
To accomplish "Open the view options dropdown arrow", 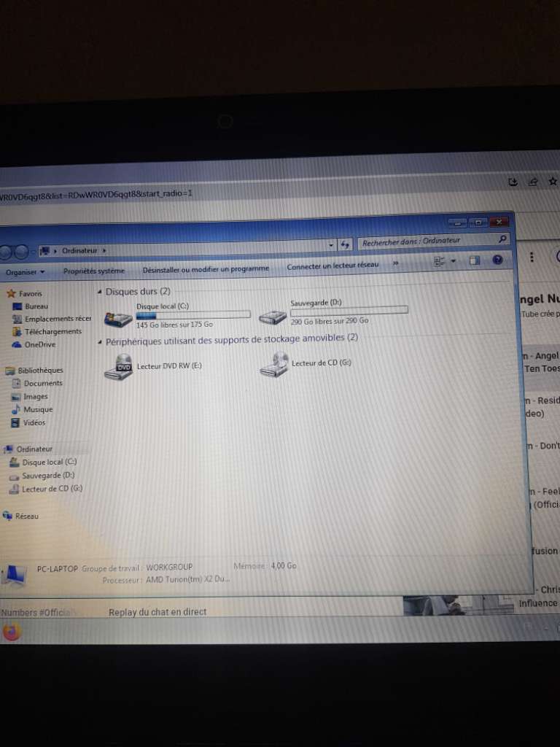I will click(453, 261).
